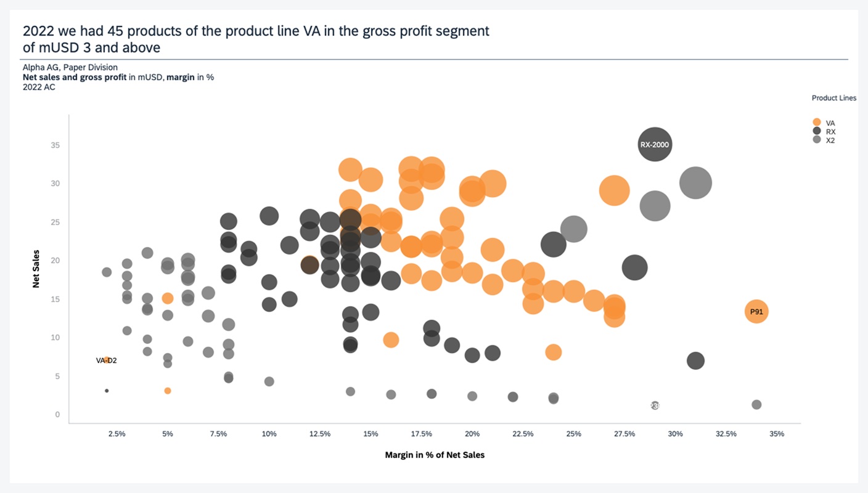This screenshot has height=493, width=868.
Task: Click the Margin in % of Net Sales axis title
Action: pos(435,455)
